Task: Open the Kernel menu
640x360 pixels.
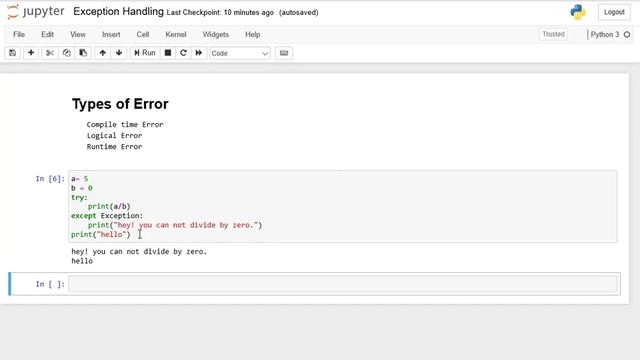Action: pos(176,35)
